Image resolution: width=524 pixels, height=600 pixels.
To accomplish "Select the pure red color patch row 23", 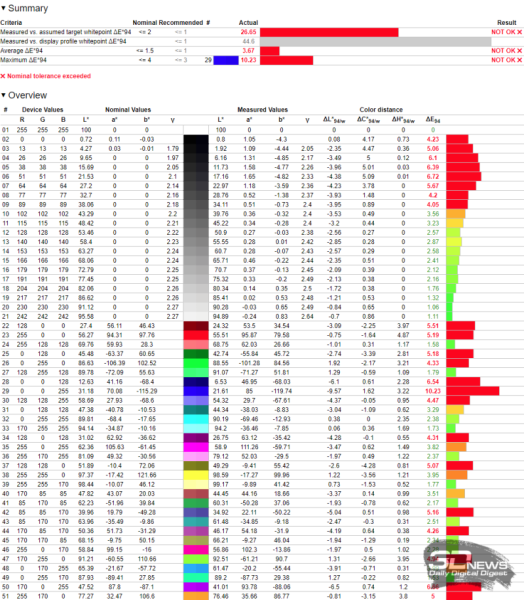I will pyautogui.click(x=196, y=335).
